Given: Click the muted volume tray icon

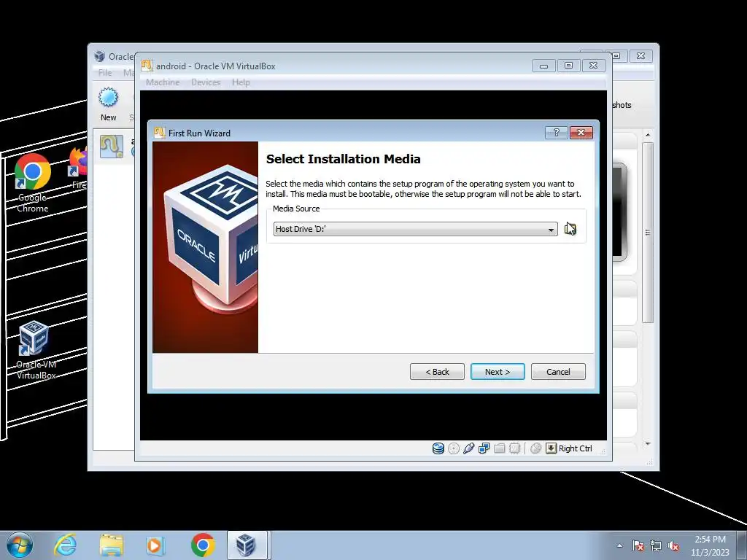Looking at the screenshot, I should pyautogui.click(x=673, y=545).
